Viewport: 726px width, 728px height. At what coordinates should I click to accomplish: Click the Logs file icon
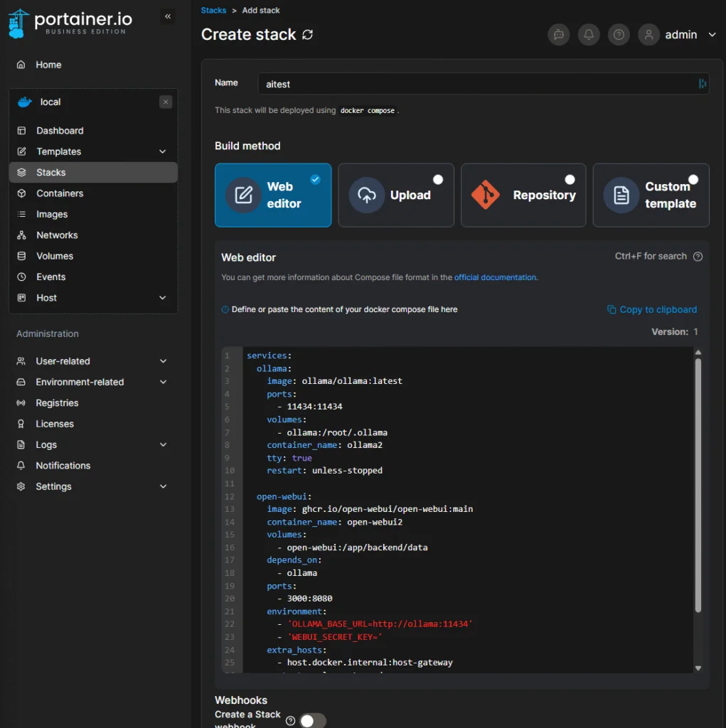click(x=21, y=444)
